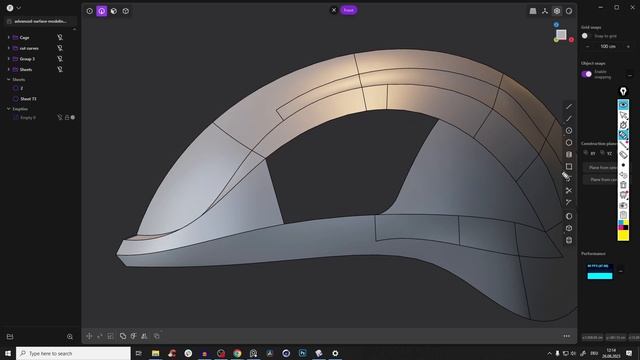Toggle the Snap to grid switch
Screen dimensions: 640x360
coord(586,36)
